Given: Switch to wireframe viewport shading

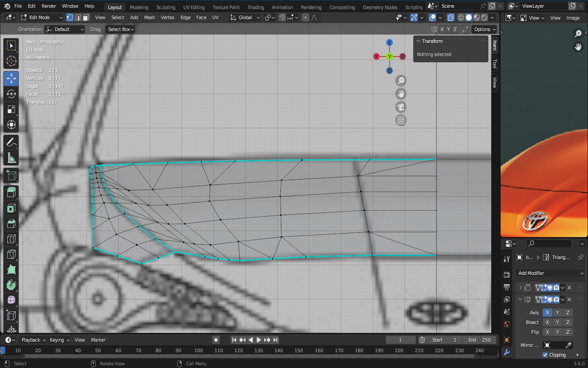Looking at the screenshot, I should click(461, 18).
